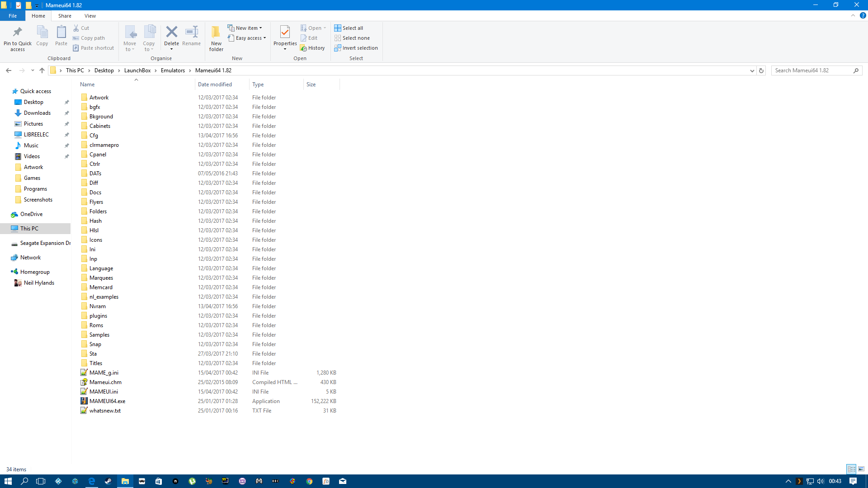Click LaunchBox in the breadcrumb path
The width and height of the screenshot is (868, 488).
[x=137, y=70]
